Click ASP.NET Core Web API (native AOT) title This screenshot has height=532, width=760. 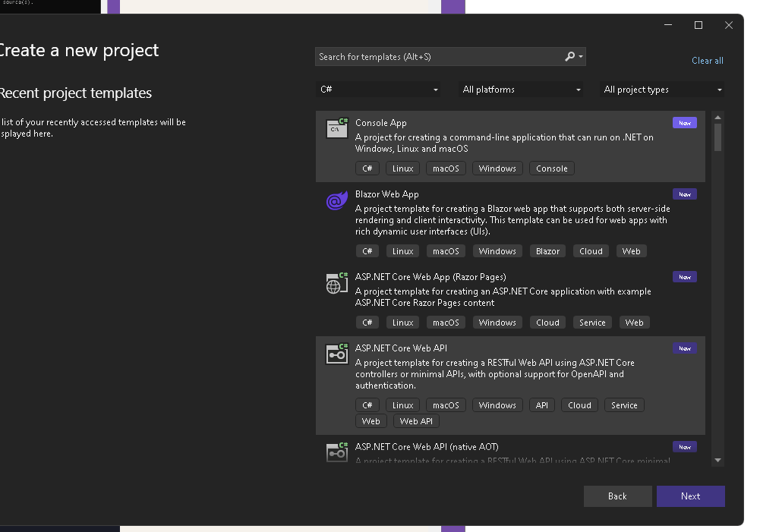(x=427, y=447)
